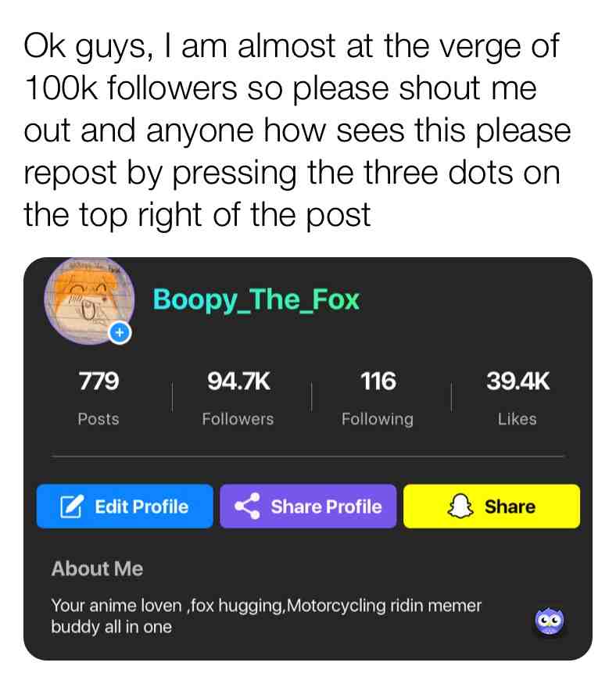The image size is (616, 684).
Task: Tap the owl mascot icon
Action: click(550, 621)
